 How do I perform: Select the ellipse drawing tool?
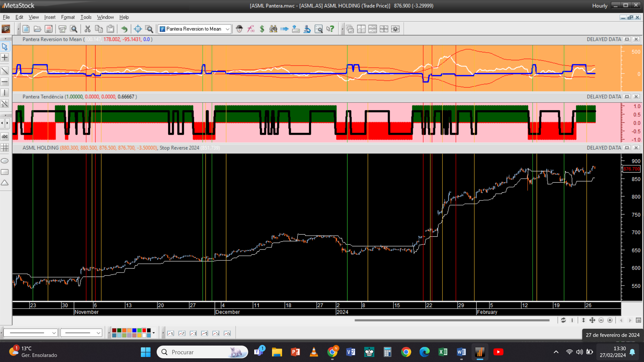(5, 161)
